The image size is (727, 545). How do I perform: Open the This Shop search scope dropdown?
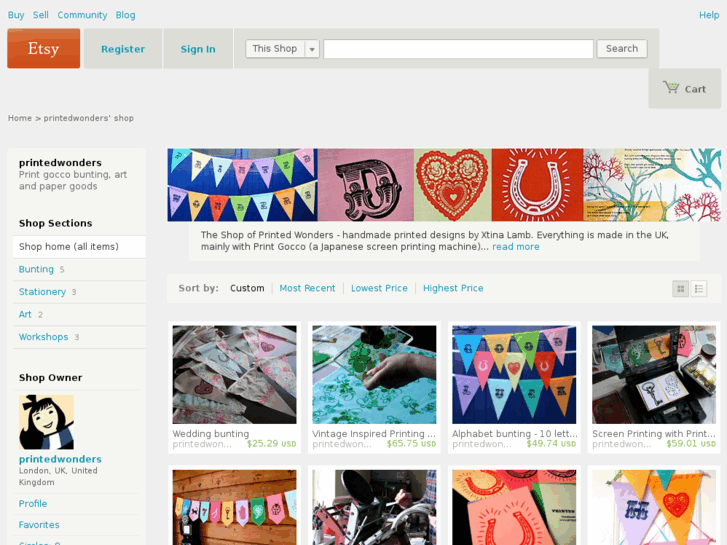[282, 49]
